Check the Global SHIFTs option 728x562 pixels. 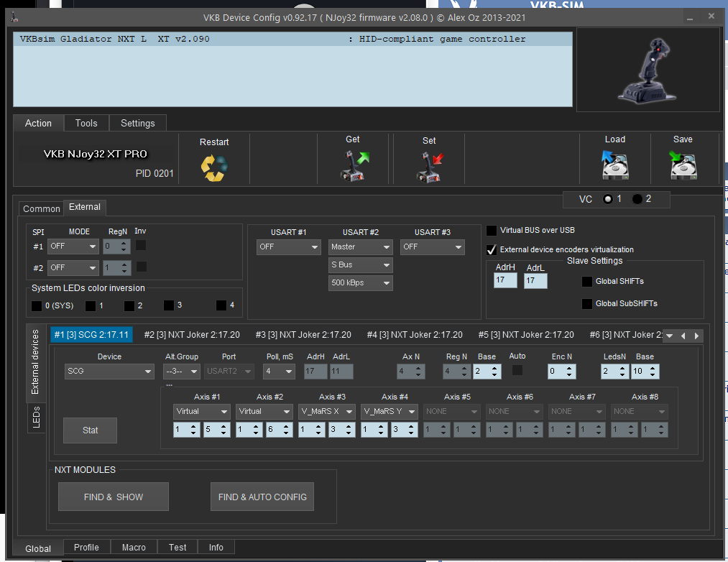point(587,282)
